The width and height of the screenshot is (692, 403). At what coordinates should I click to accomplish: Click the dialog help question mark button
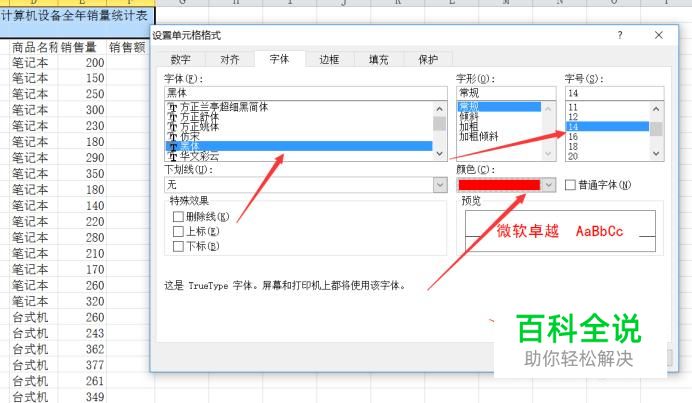point(620,35)
